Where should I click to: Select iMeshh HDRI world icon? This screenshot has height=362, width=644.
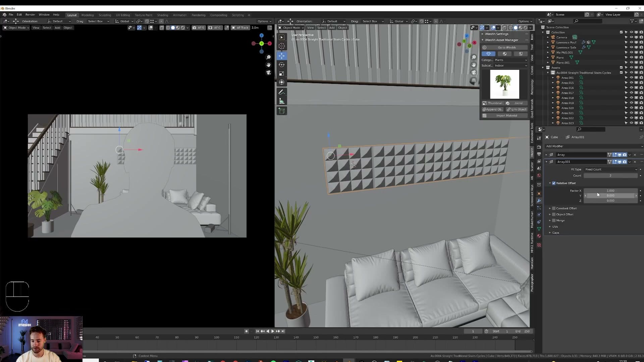521,54
